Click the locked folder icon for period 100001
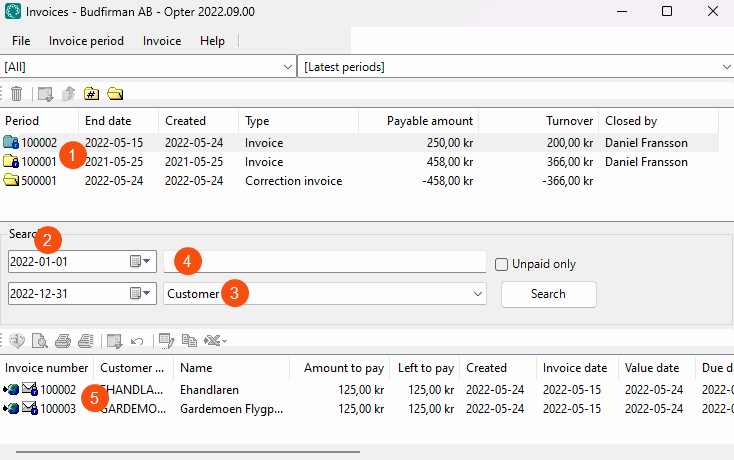734x460 pixels. click(x=12, y=162)
